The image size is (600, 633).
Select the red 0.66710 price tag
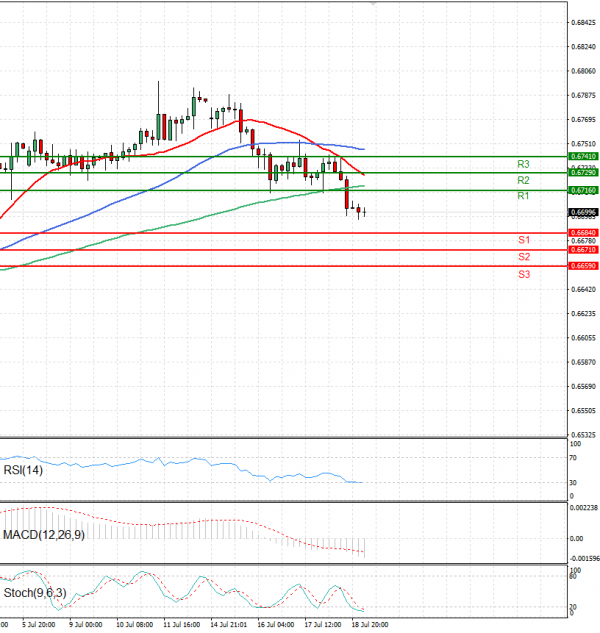[x=583, y=250]
